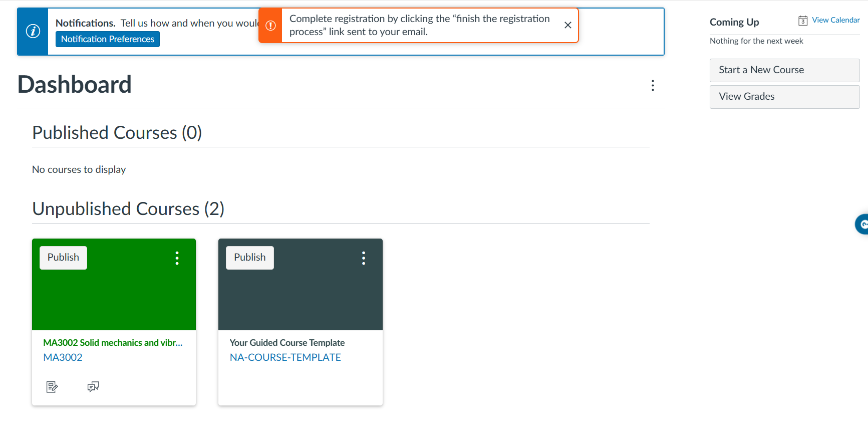The image size is (868, 424).
Task: Open the chat widget at the right edge
Action: click(863, 224)
